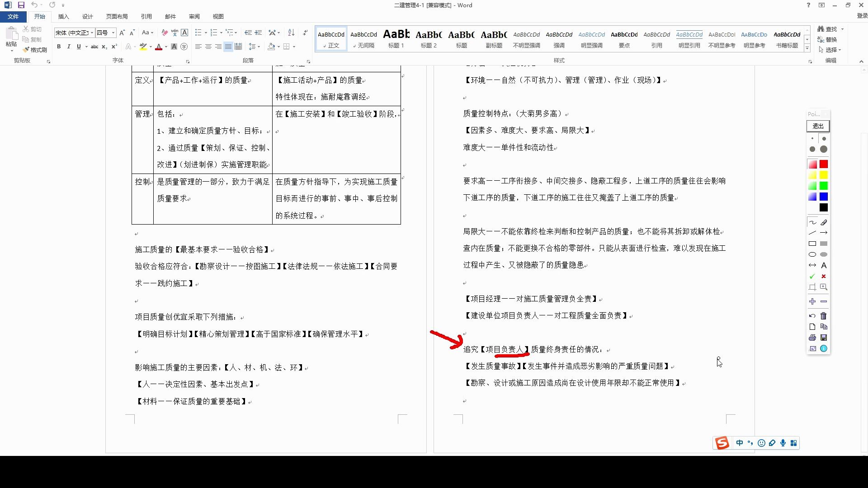Toggle the strikethrough text checkbox

point(93,47)
